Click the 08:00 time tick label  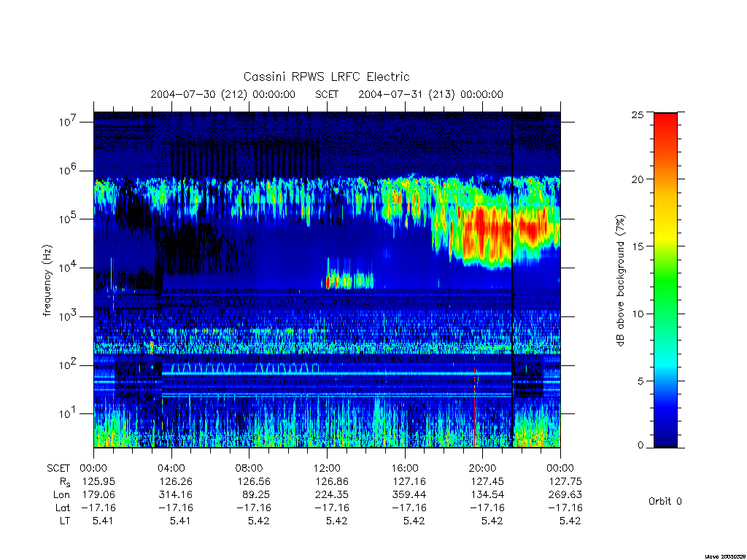(249, 468)
